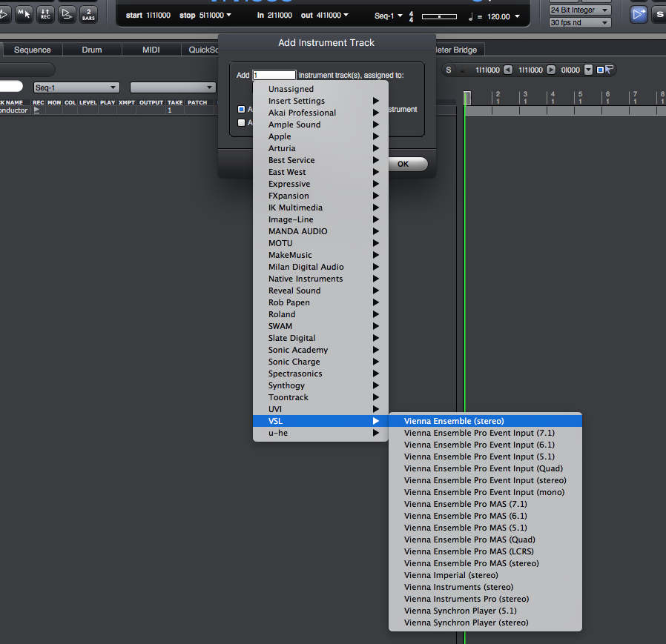This screenshot has width=666, height=644.
Task: Open the empty dropdown beside the Seq-1 menu
Action: [x=173, y=88]
